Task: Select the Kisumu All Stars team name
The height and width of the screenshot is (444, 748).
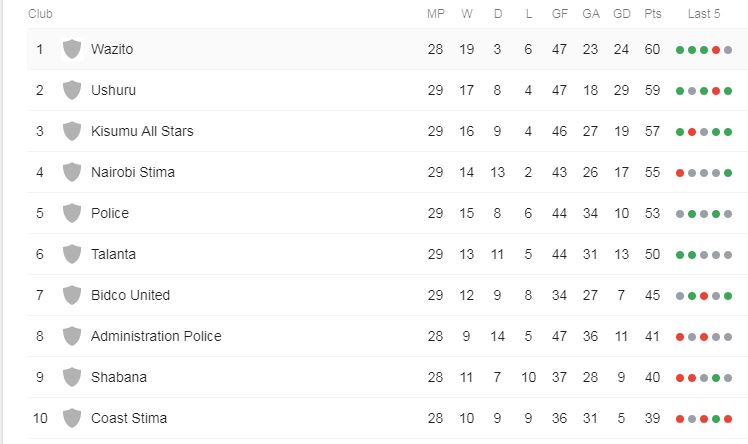Action: pos(142,131)
